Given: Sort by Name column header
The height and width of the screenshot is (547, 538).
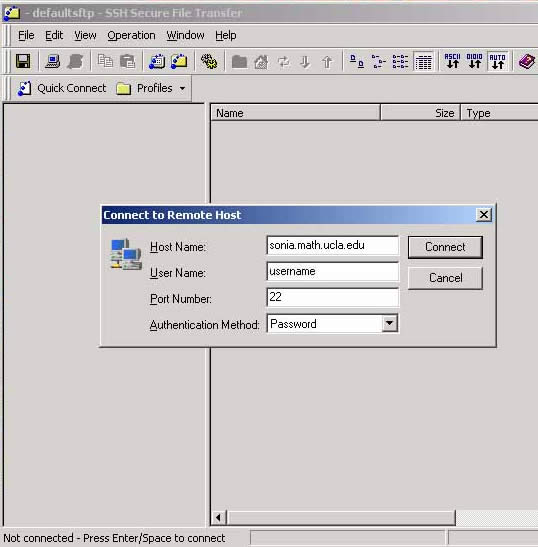Looking at the screenshot, I should (x=295, y=113).
